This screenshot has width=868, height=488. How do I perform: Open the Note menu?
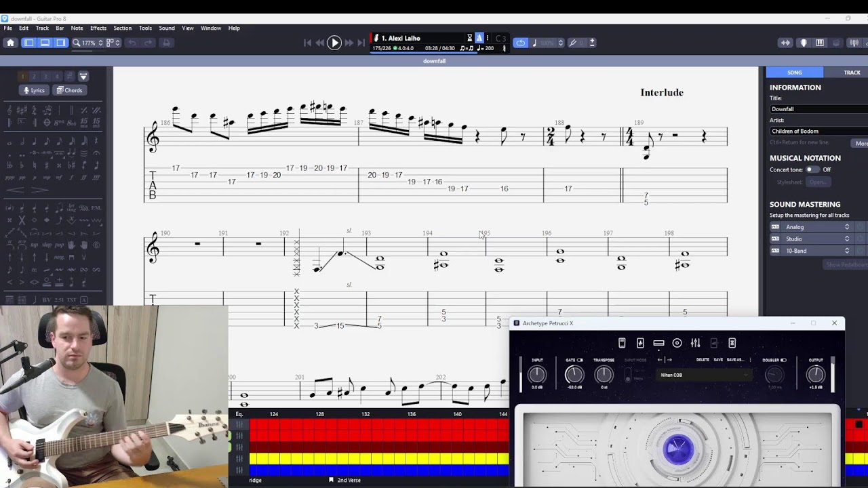pos(77,28)
